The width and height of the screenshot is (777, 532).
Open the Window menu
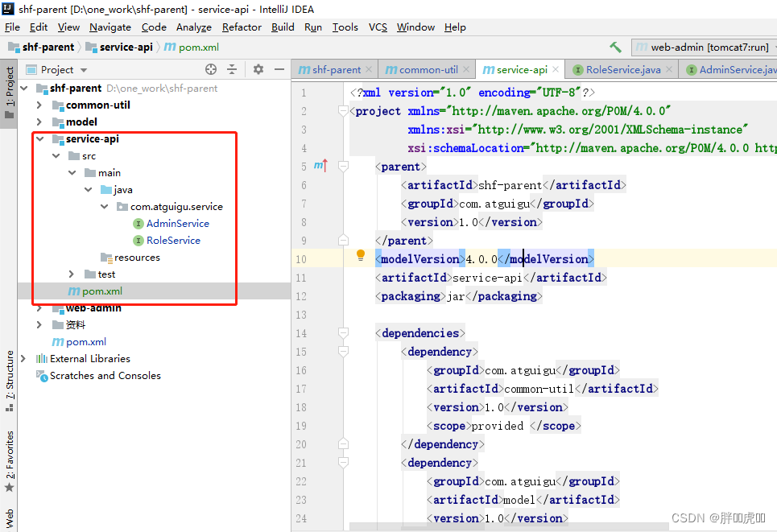point(415,27)
